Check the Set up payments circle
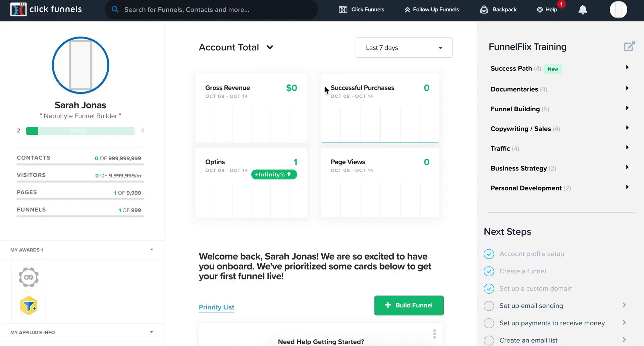 click(489, 323)
